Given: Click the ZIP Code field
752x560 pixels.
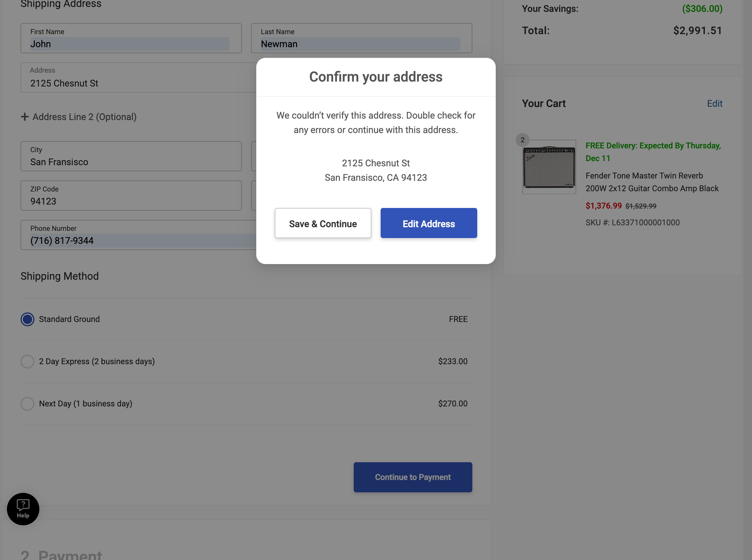Looking at the screenshot, I should pyautogui.click(x=131, y=201).
